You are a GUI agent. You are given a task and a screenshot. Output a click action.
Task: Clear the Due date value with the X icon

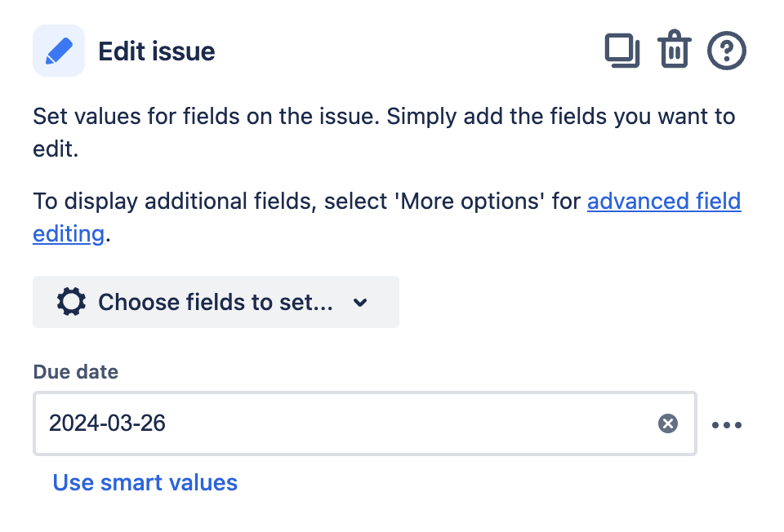[x=667, y=423]
